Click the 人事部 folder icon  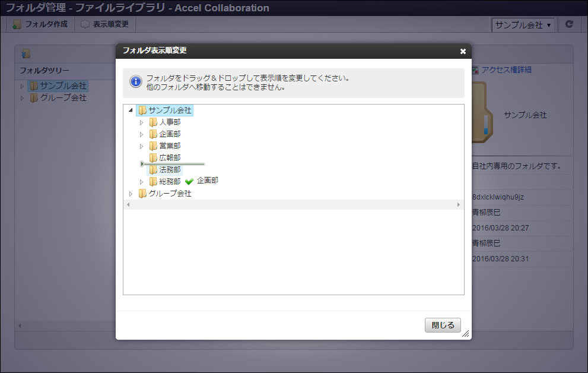click(153, 122)
